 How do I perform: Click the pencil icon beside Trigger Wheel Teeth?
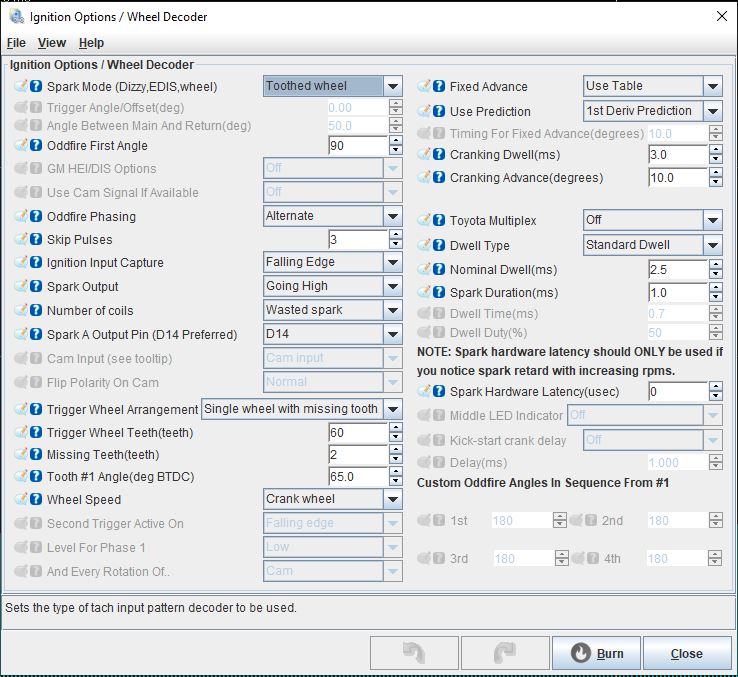click(21, 432)
